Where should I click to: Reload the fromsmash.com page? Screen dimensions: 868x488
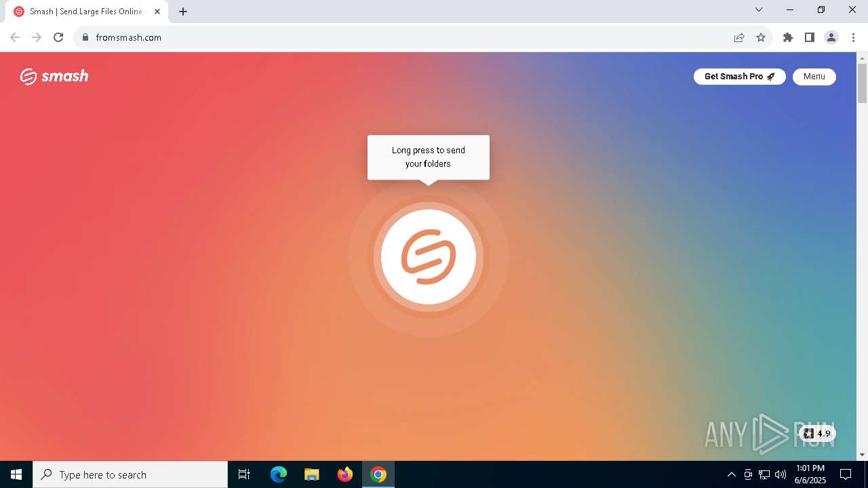click(x=58, y=37)
